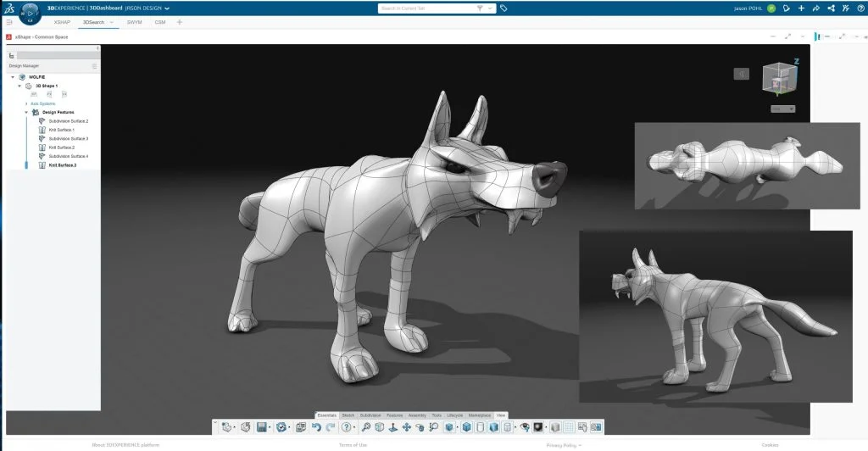Screen dimensions: 868x451
Task: Collapse the Design Features node
Action: pyautogui.click(x=26, y=112)
